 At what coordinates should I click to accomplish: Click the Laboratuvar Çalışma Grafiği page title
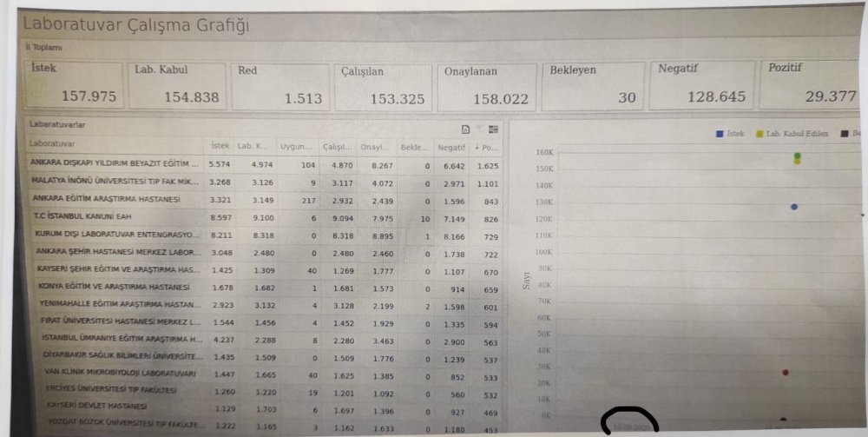click(135, 25)
